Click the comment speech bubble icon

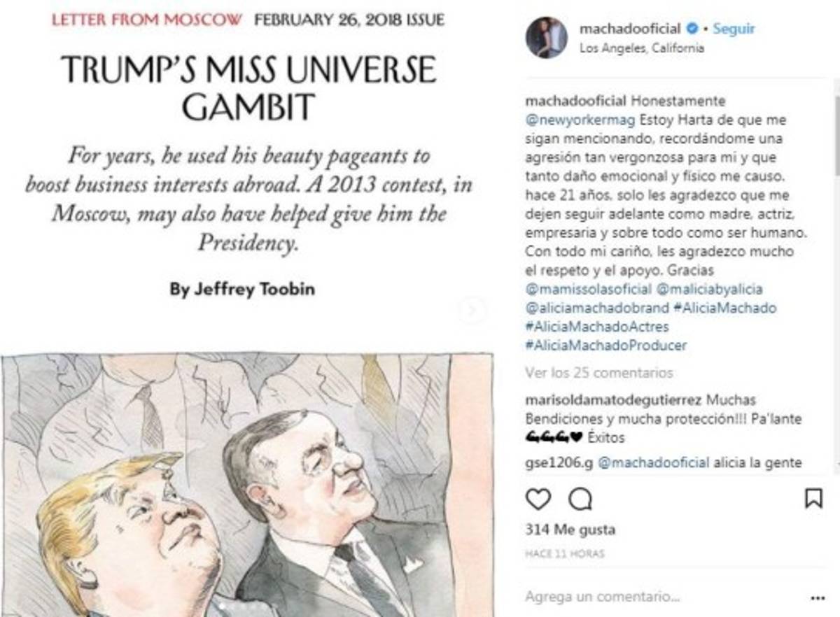click(580, 499)
